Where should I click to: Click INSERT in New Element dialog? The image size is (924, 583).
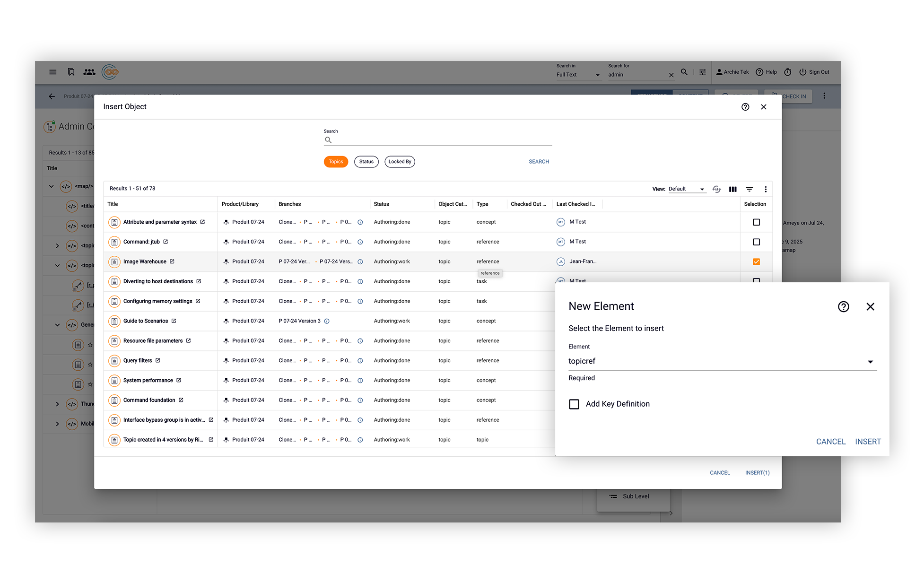(868, 442)
